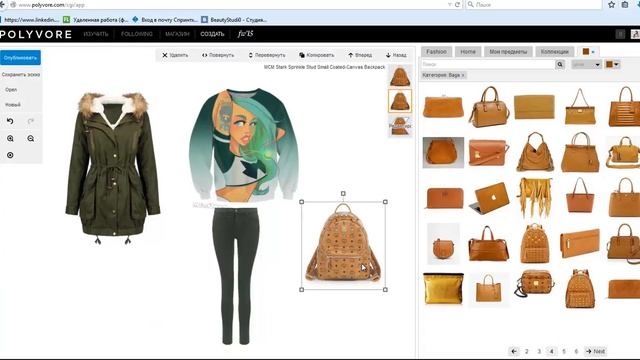This screenshot has height=360, width=640.
Task: Click the top-left resize handle of backpack selection
Action: pyautogui.click(x=302, y=202)
